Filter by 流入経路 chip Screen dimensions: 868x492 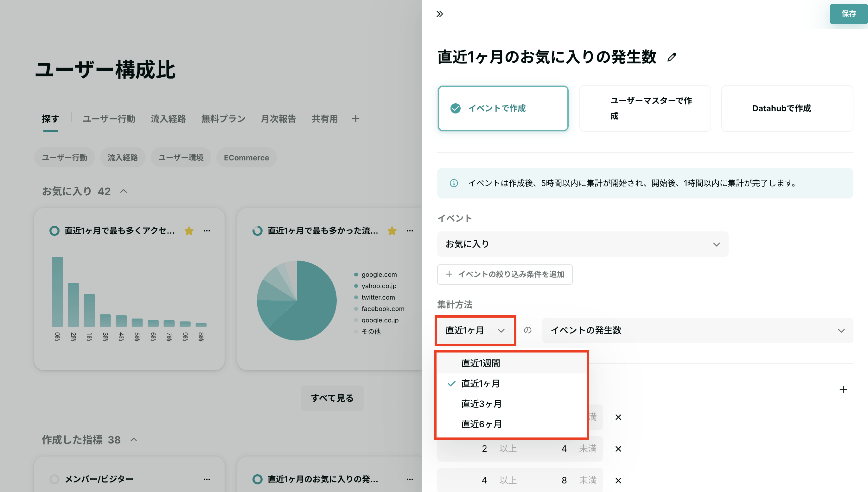(x=123, y=158)
